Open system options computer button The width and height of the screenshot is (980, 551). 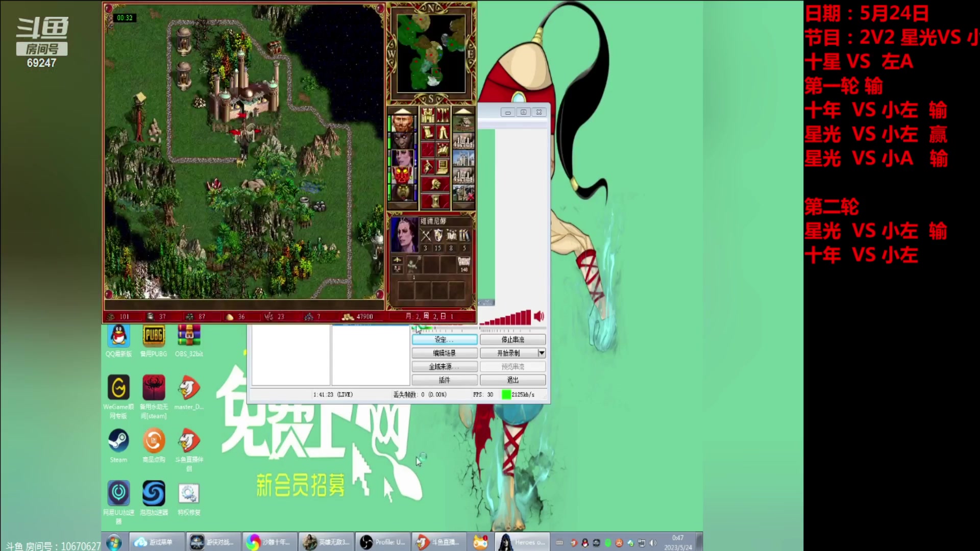pos(443,166)
